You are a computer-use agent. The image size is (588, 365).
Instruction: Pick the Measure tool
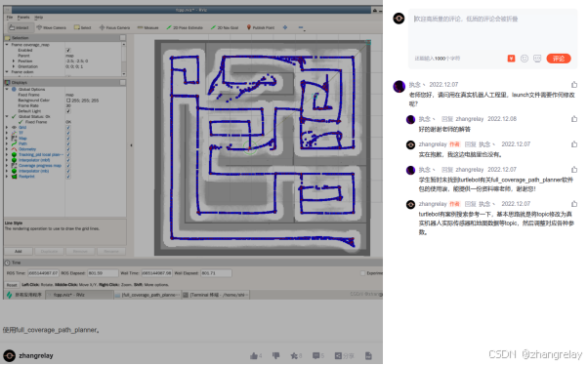[x=148, y=27]
